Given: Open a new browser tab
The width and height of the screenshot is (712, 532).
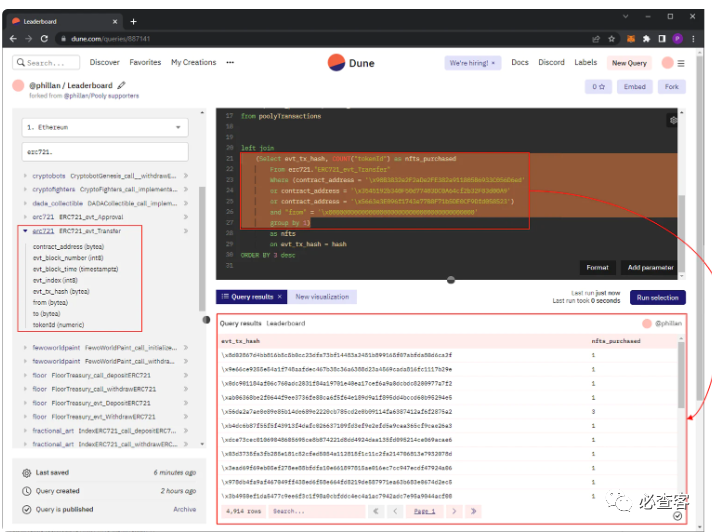Looking at the screenshot, I should [x=134, y=21].
